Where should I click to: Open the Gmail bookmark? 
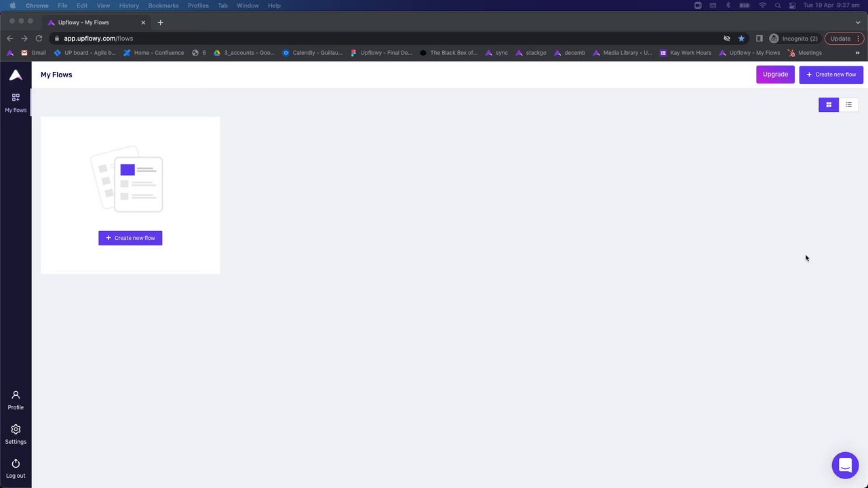pyautogui.click(x=34, y=53)
